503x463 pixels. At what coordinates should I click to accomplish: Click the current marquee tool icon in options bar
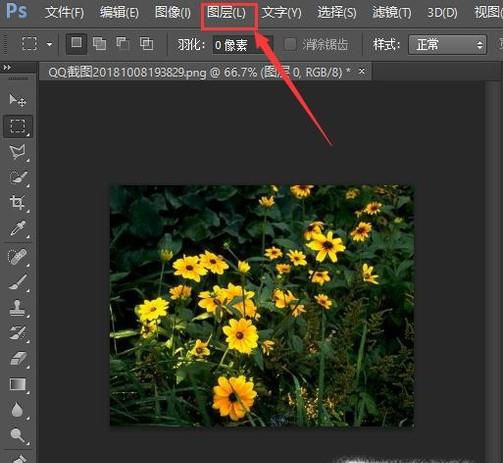click(x=29, y=44)
